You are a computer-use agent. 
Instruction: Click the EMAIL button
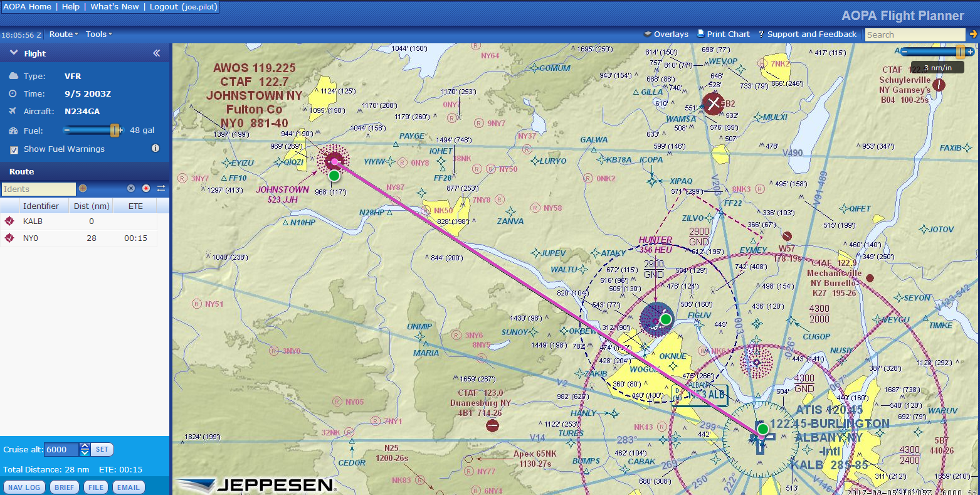pyautogui.click(x=129, y=487)
